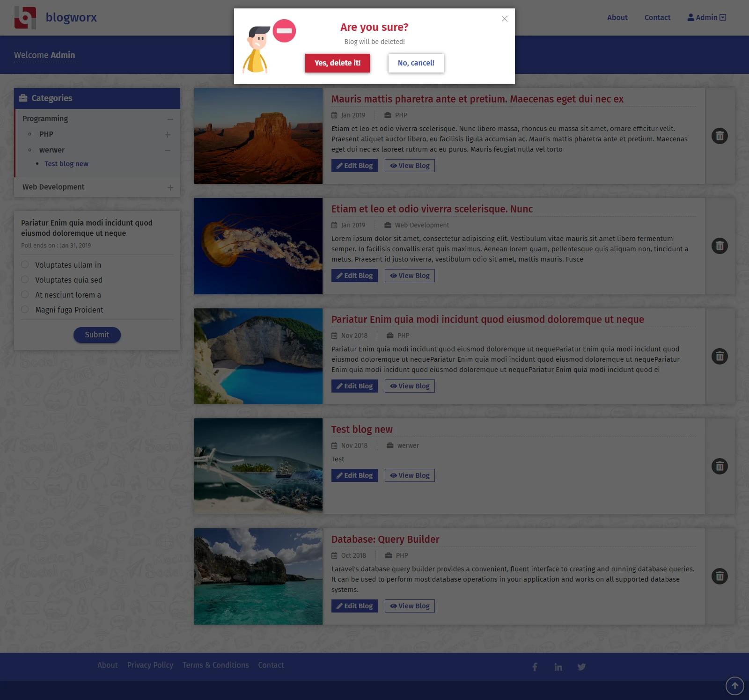Open footer Terms & Conditions link
749x700 pixels.
[x=216, y=665]
